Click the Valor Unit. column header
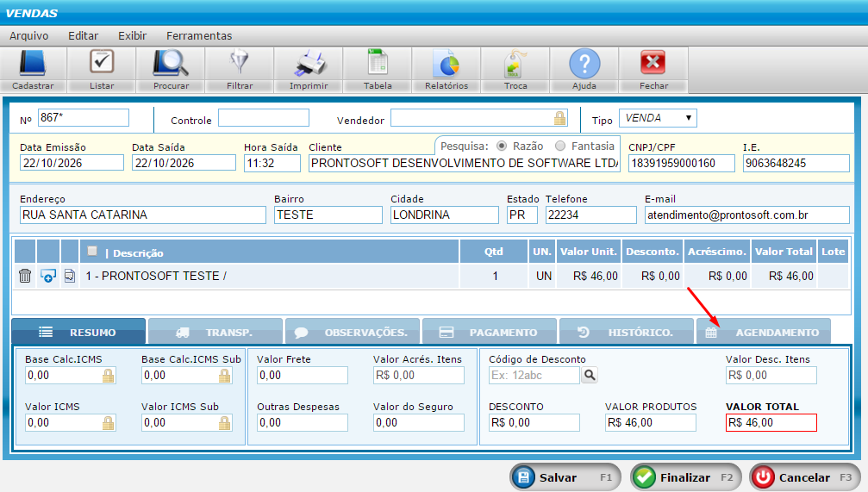 pos(589,252)
